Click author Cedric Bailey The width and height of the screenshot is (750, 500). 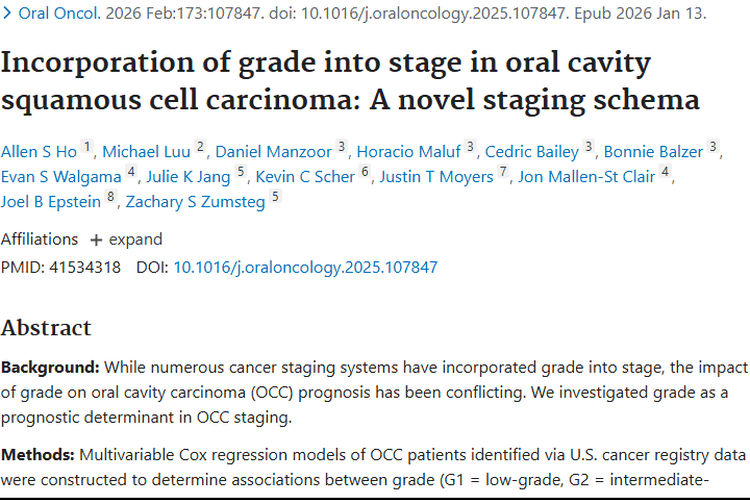click(532, 152)
